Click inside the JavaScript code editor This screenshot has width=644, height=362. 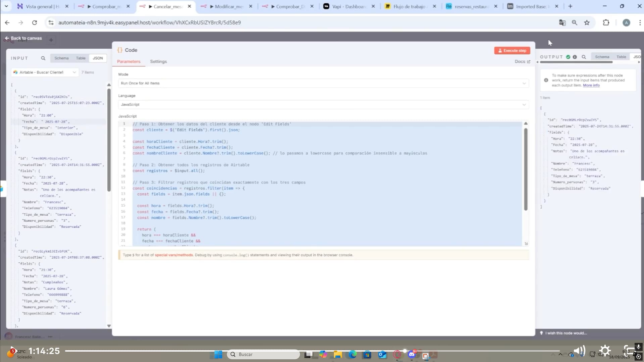point(324,184)
